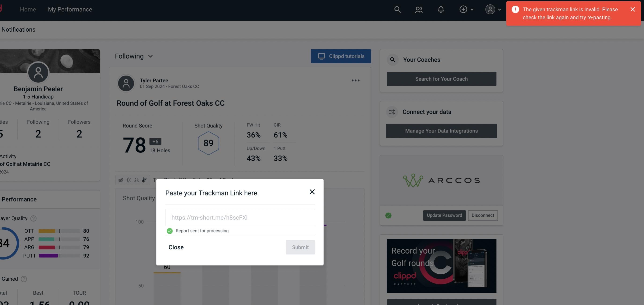
Task: Click the search icon in the top navigation
Action: tap(397, 9)
